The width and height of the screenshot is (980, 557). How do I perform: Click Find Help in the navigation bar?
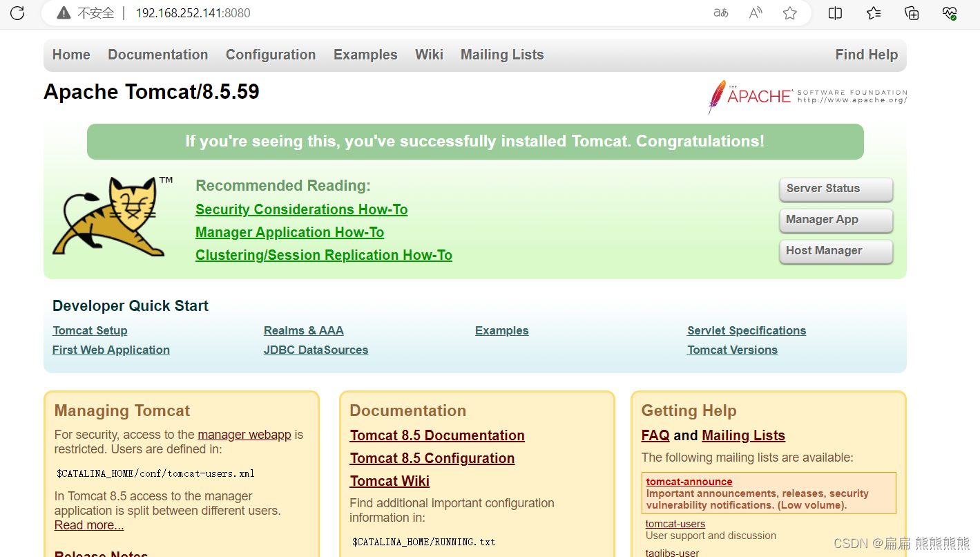coord(866,55)
